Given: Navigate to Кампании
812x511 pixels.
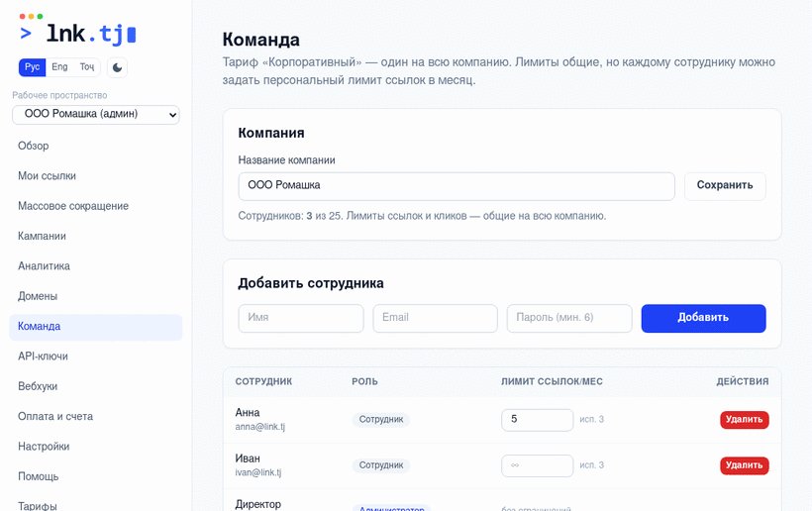Looking at the screenshot, I should click(x=96, y=236).
